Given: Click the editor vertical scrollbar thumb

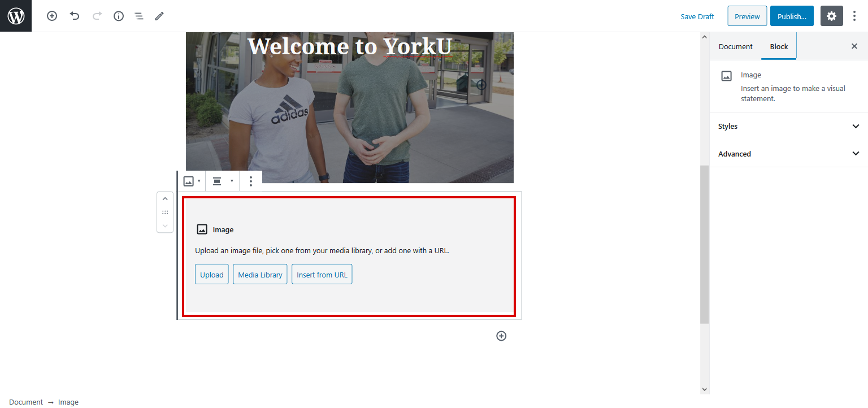Looking at the screenshot, I should point(704,245).
